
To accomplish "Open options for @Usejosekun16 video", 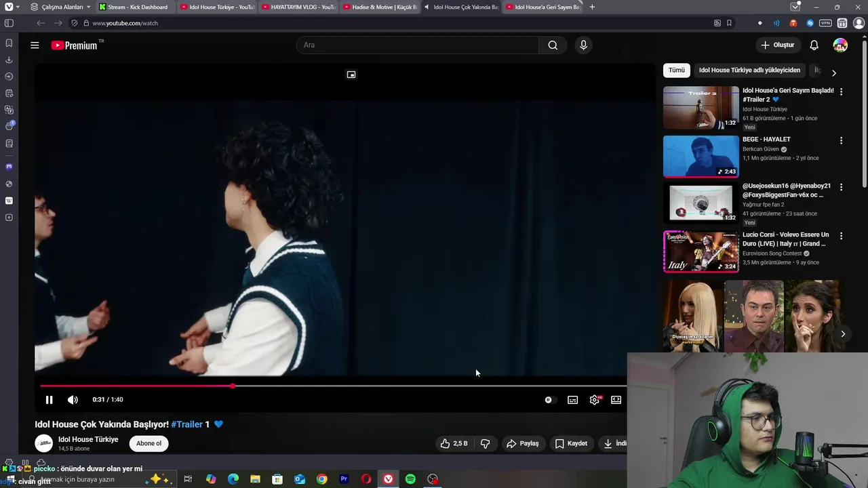I will click(841, 187).
